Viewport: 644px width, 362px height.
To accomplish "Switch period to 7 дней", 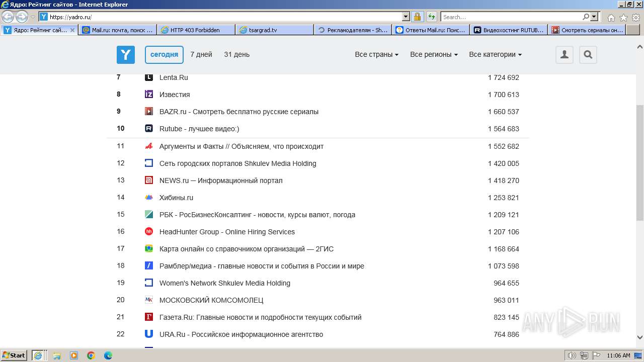I will [x=201, y=55].
